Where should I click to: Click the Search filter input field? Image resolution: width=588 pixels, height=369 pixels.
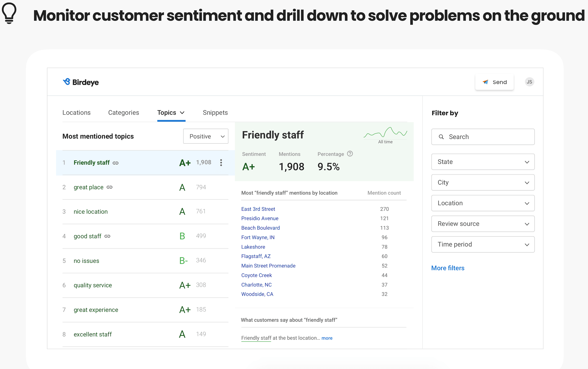pyautogui.click(x=483, y=137)
